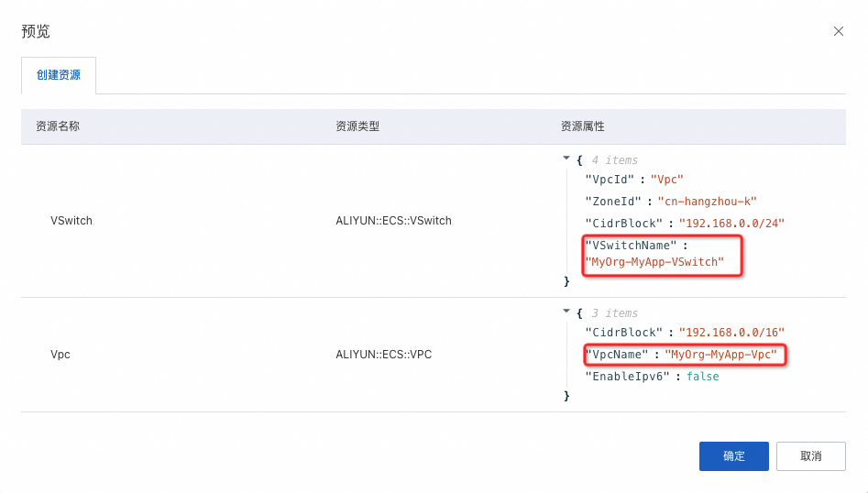
Task: Collapse the VSwitch properties JSON tree
Action: click(567, 159)
